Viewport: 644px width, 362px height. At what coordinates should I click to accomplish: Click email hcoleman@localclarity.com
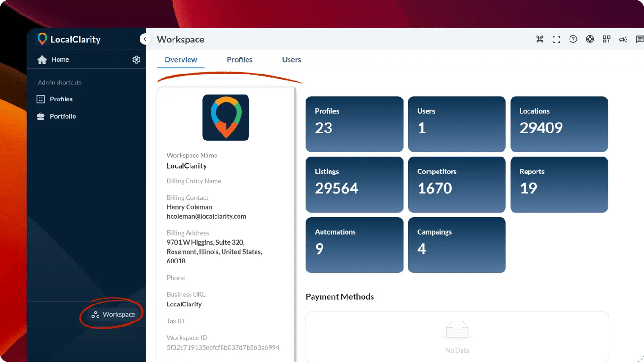coord(206,216)
